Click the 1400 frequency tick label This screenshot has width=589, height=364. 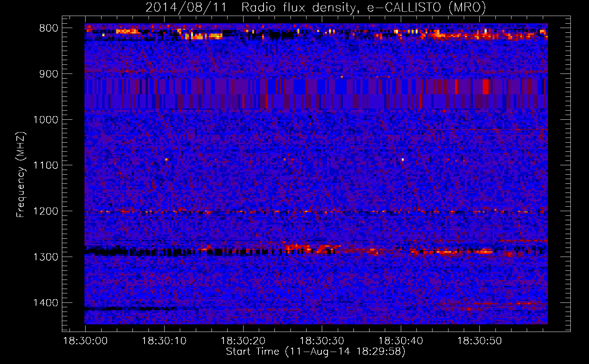tap(46, 303)
